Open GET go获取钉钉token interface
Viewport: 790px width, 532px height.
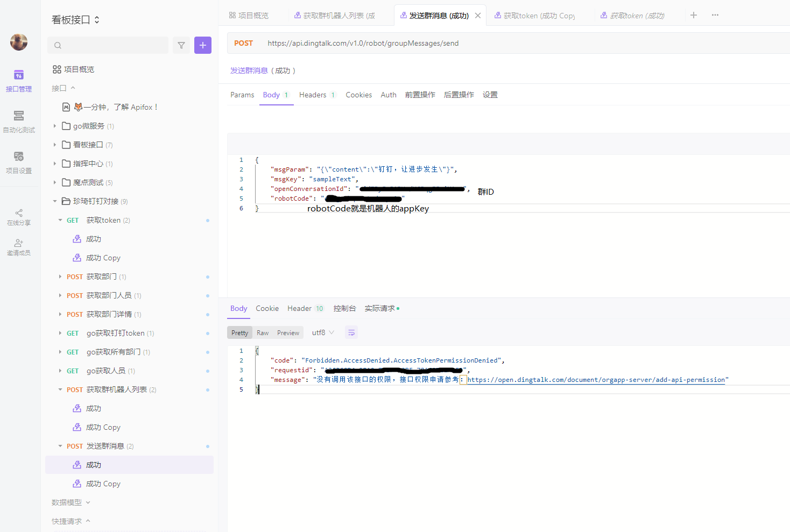(x=110, y=333)
